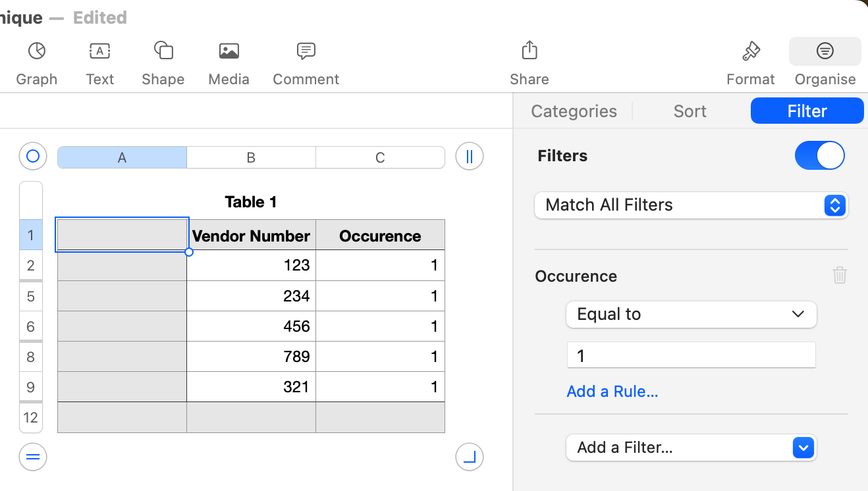This screenshot has width=868, height=491.
Task: Click the filter value field containing 1
Action: (x=691, y=356)
